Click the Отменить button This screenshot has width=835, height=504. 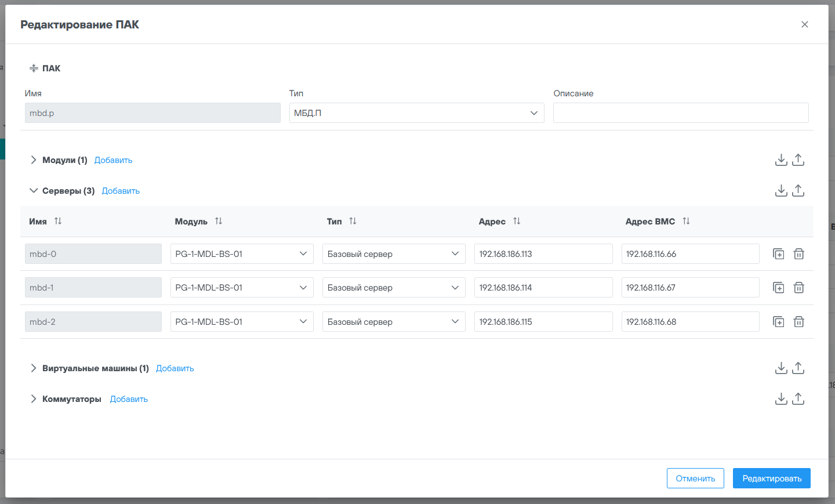click(x=695, y=478)
